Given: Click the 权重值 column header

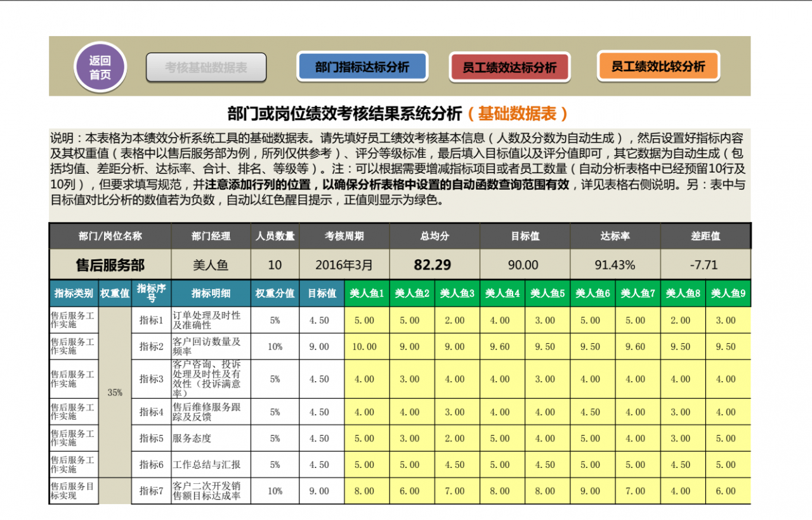Looking at the screenshot, I should pos(115,294).
